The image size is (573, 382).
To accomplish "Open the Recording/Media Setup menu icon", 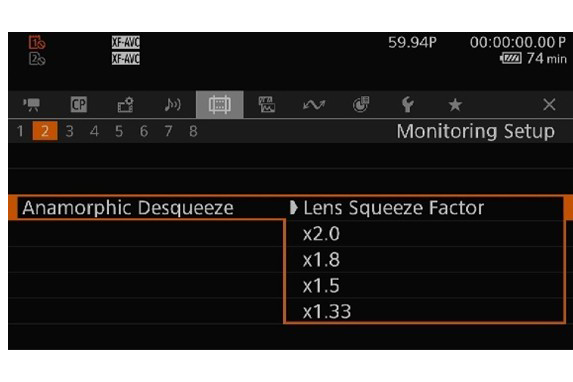I will click(125, 105).
